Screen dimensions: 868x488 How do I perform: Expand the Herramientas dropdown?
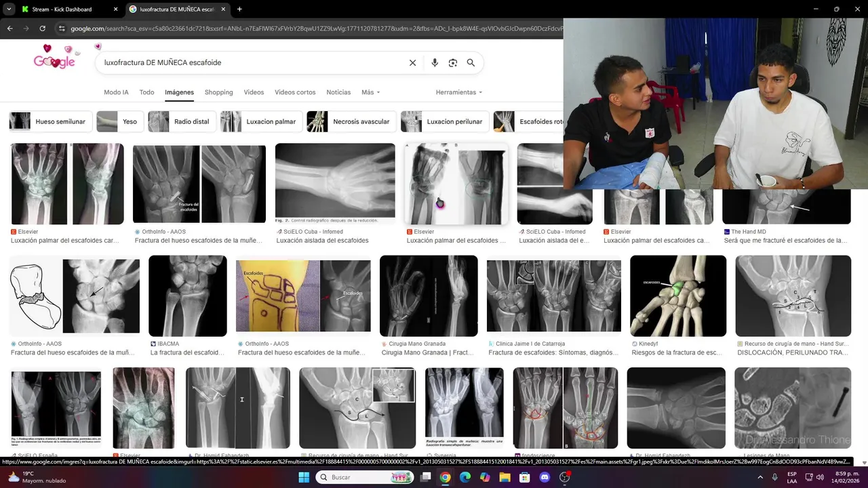pyautogui.click(x=459, y=92)
